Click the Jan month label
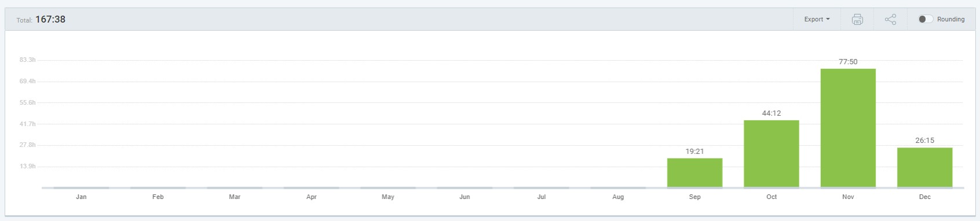Image resolution: width=980 pixels, height=221 pixels. point(81,197)
